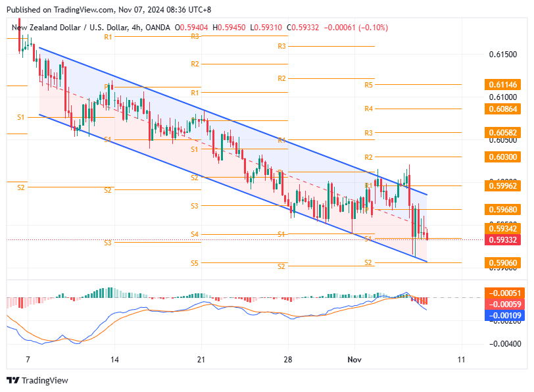Click the blue MACD value −0.00109
534x392 pixels.
[504, 315]
